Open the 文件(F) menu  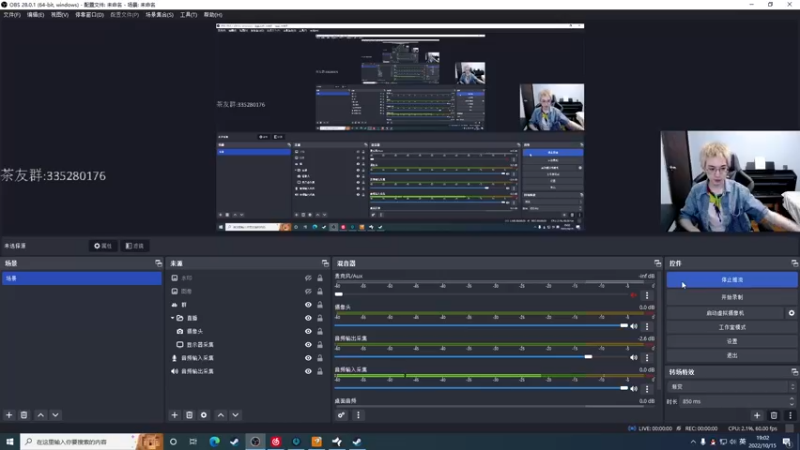(12, 15)
